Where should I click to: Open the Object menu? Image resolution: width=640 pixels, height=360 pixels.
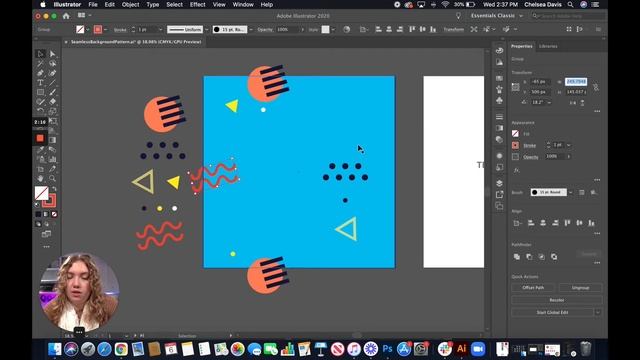[x=131, y=4]
